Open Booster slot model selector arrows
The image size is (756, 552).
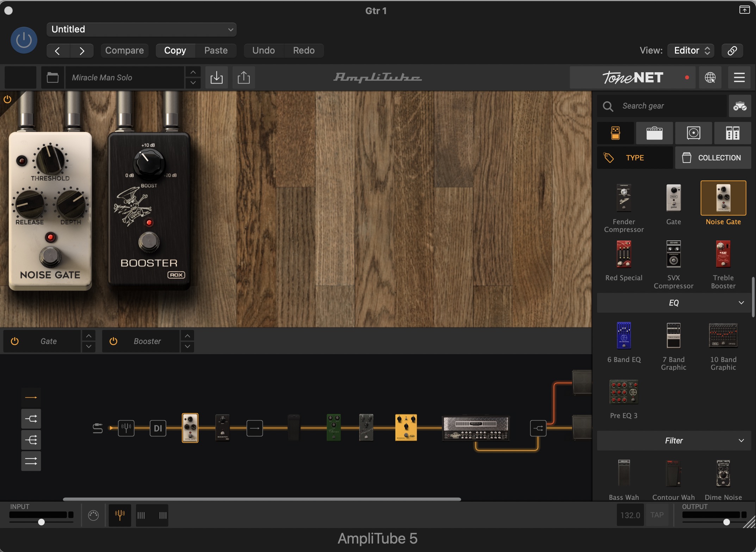[x=187, y=341]
